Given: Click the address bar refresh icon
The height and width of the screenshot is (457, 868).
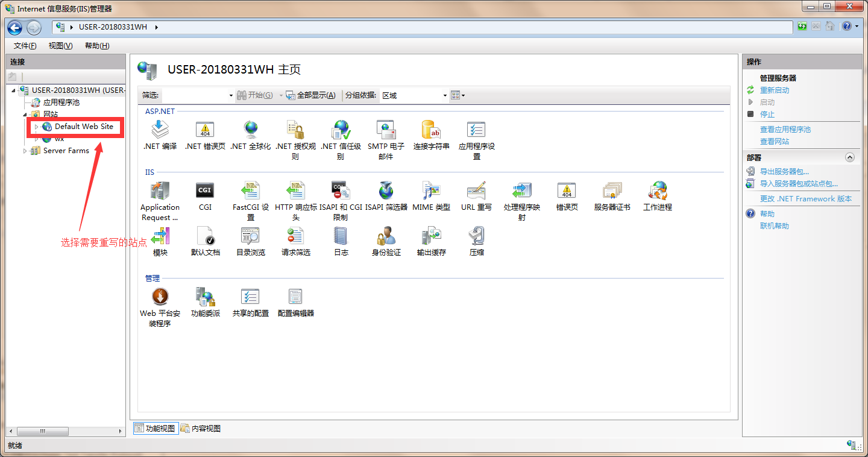Looking at the screenshot, I should click(802, 27).
